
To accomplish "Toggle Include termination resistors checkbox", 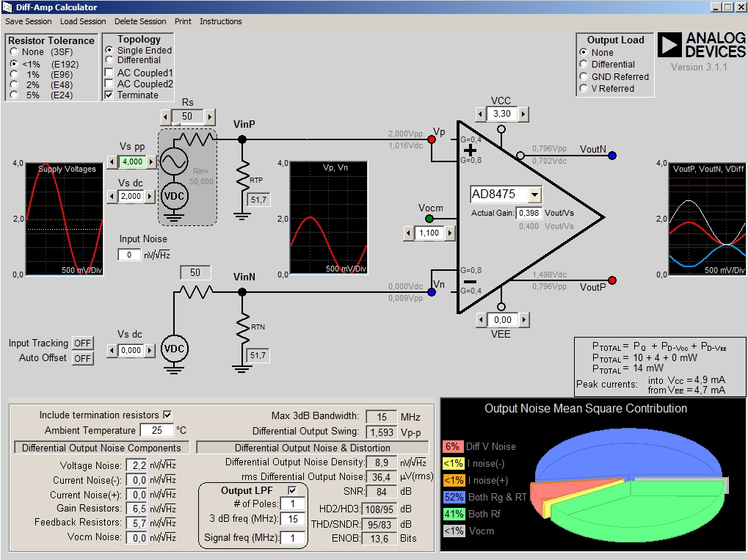I will click(167, 415).
